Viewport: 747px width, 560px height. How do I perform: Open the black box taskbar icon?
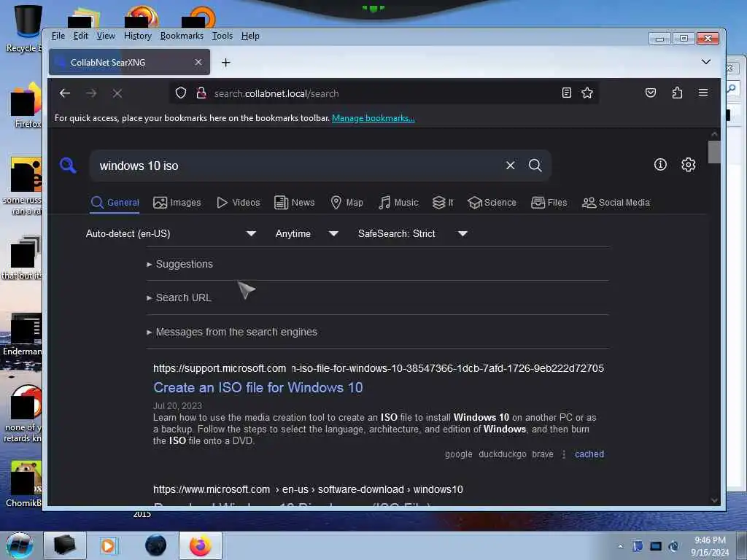65,545
